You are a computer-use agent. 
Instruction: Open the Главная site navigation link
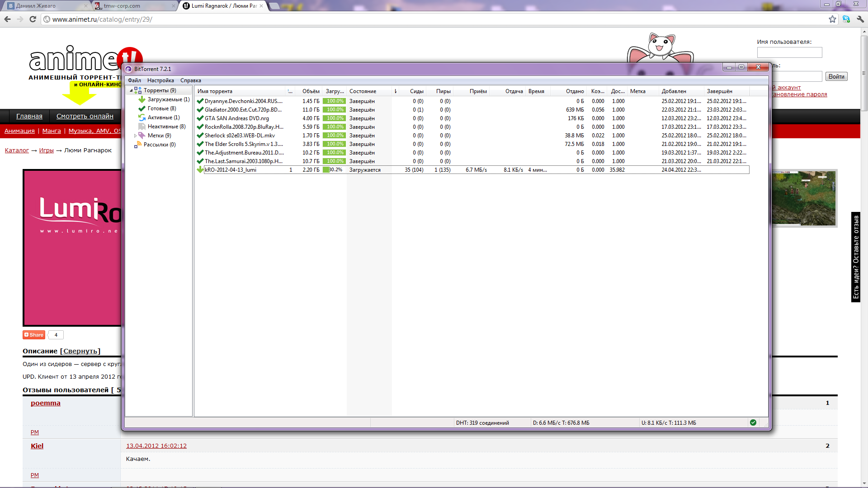point(29,116)
